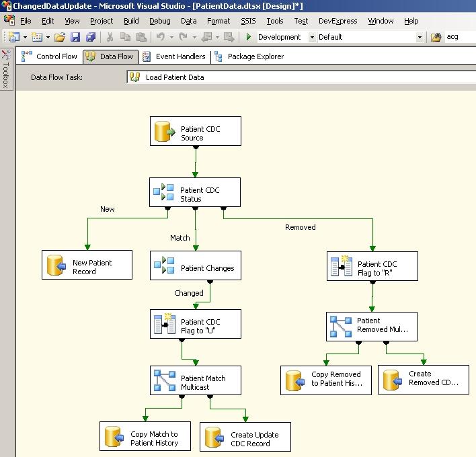The width and height of the screenshot is (476, 457).
Task: Click the Open File folder icon
Action: tap(60, 37)
